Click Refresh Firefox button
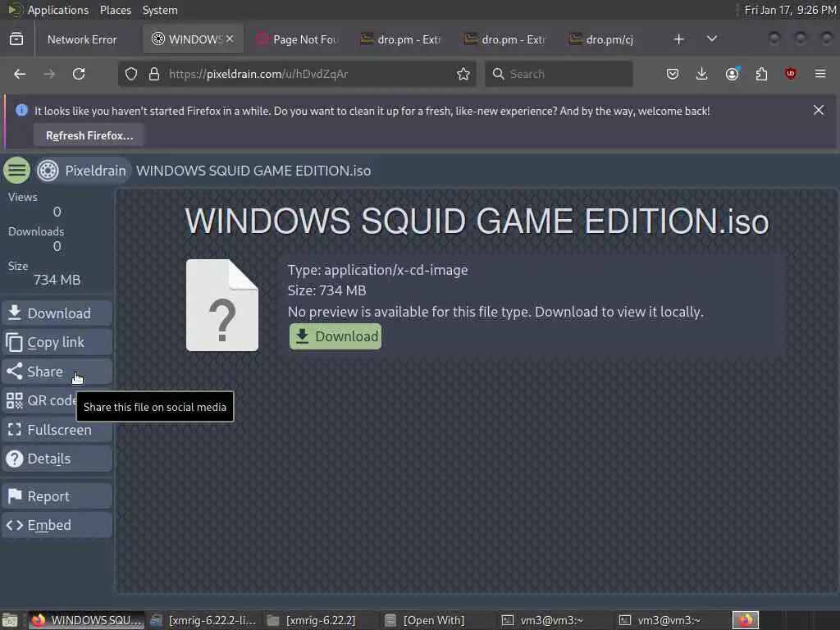This screenshot has width=840, height=630. [89, 135]
